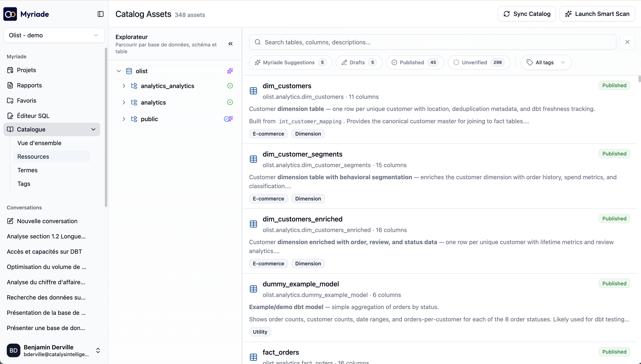Click the Projets calendar icon
The height and width of the screenshot is (364, 641).
(10, 70)
